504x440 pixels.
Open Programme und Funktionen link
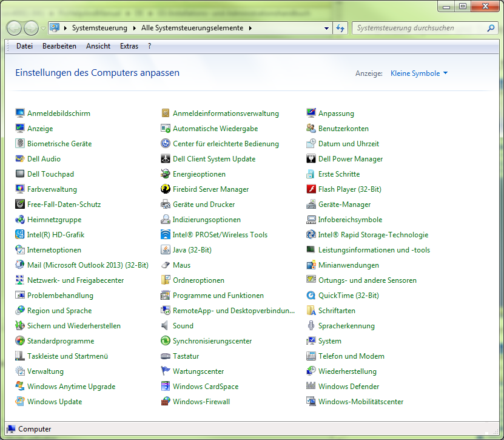pyautogui.click(x=218, y=296)
